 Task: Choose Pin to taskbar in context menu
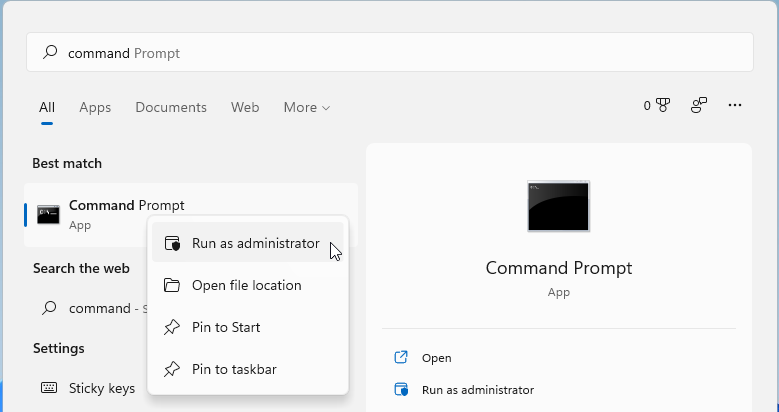coord(247,369)
